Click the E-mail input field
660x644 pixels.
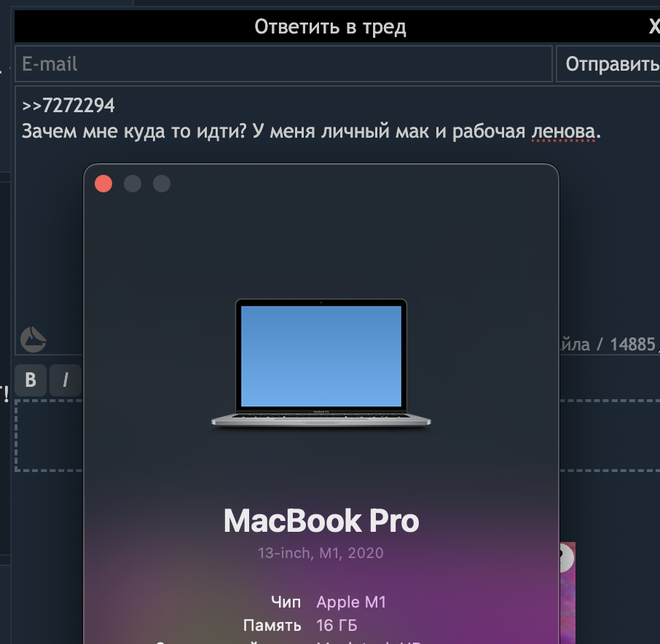283,64
